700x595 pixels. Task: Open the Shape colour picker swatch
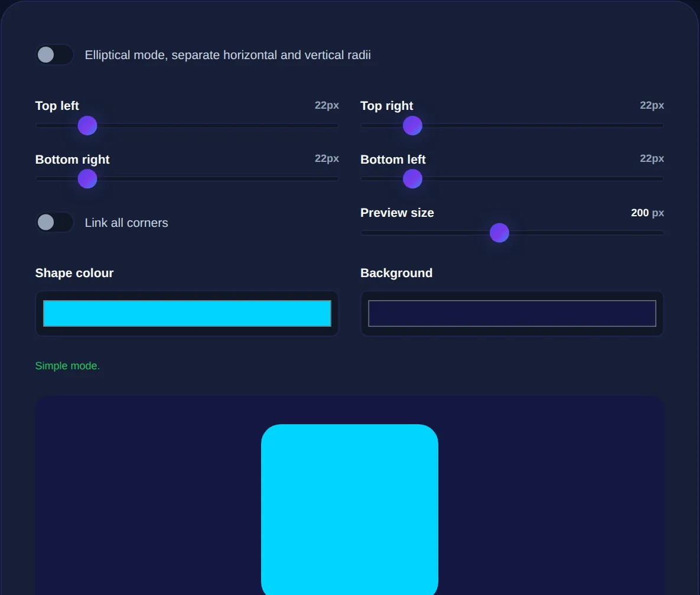pos(187,313)
